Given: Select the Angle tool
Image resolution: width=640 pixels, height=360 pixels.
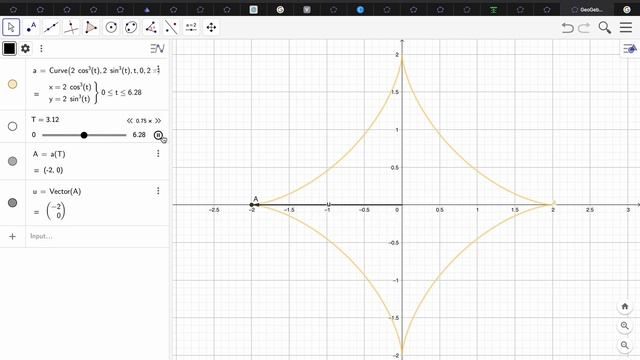Looking at the screenshot, I should 151,27.
